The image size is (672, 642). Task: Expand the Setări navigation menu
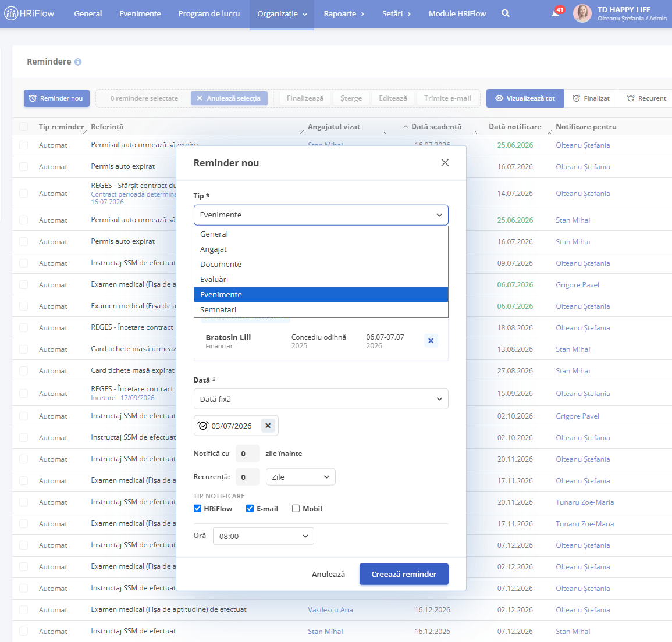(396, 14)
